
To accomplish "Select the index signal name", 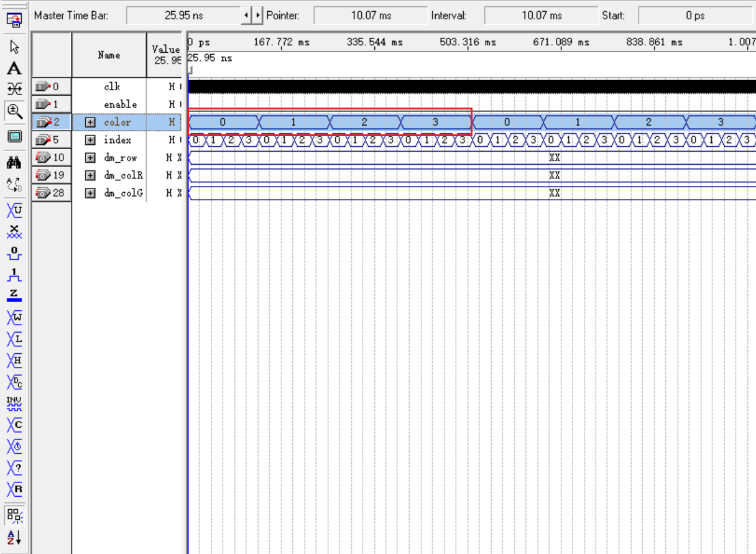I will pyautogui.click(x=118, y=140).
